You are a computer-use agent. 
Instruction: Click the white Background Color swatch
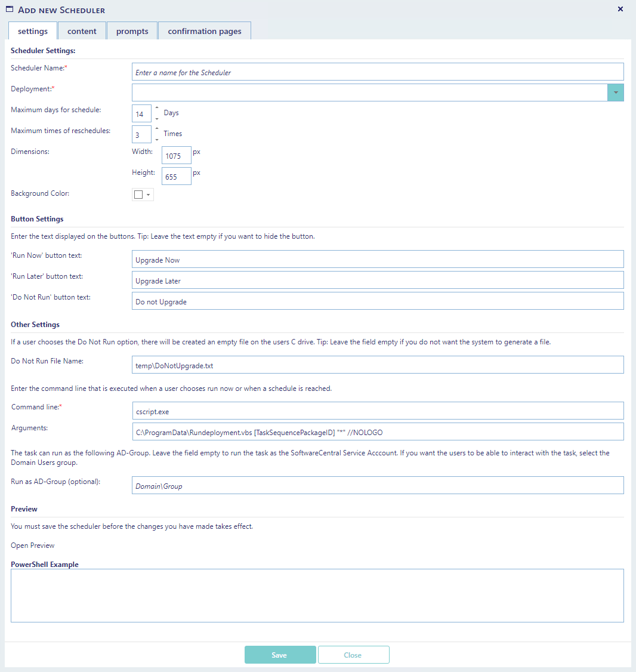pyautogui.click(x=138, y=195)
